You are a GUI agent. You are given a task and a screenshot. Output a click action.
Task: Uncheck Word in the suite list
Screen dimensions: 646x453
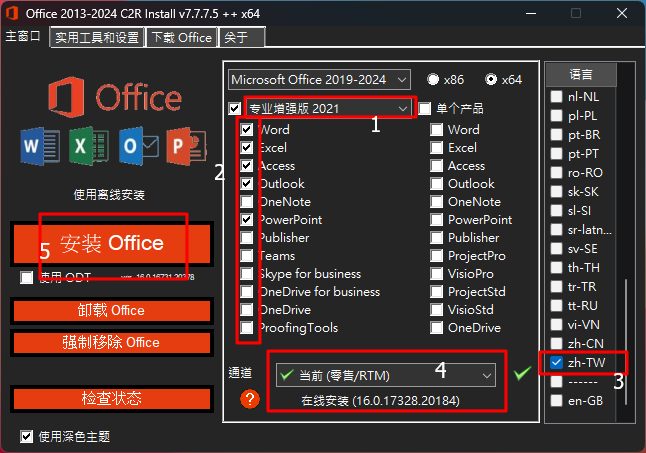pyautogui.click(x=247, y=130)
